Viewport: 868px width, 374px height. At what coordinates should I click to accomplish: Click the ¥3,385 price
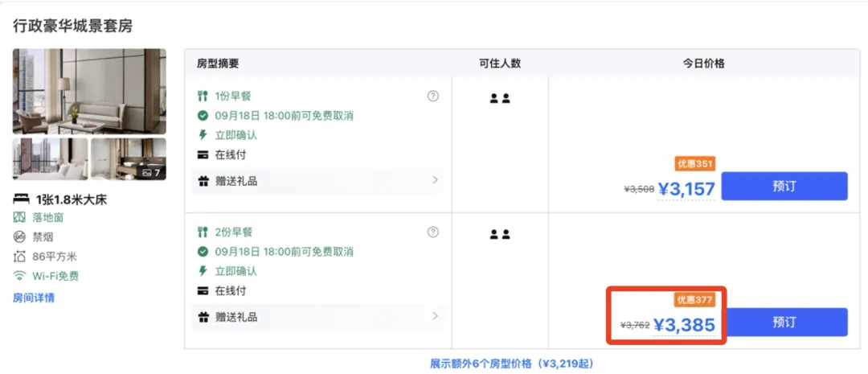[684, 325]
